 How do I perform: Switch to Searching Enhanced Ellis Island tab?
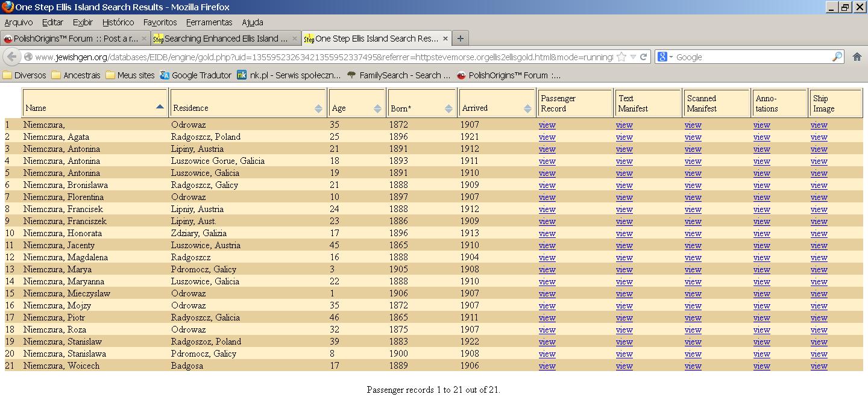(226, 39)
